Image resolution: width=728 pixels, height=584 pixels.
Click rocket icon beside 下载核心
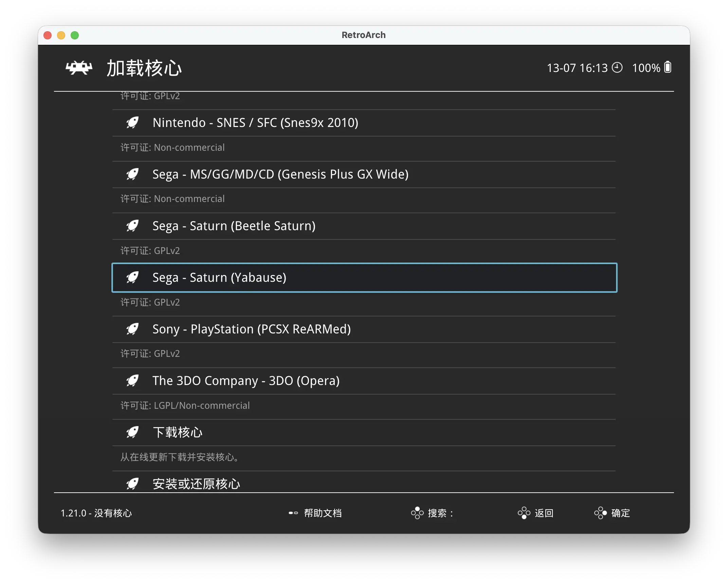tap(132, 432)
